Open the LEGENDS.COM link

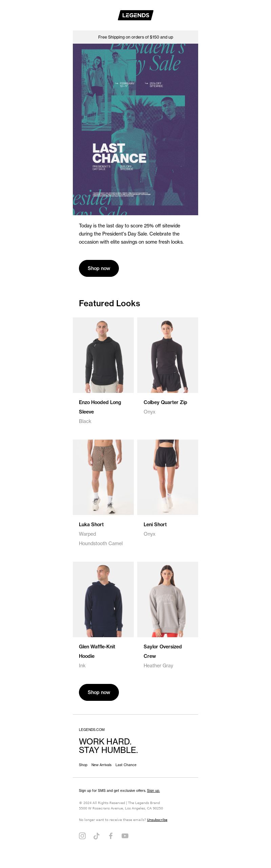point(92,730)
